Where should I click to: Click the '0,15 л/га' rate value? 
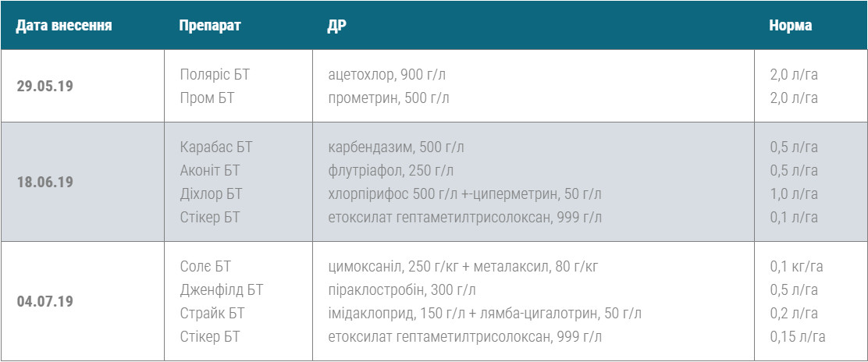pyautogui.click(x=798, y=337)
